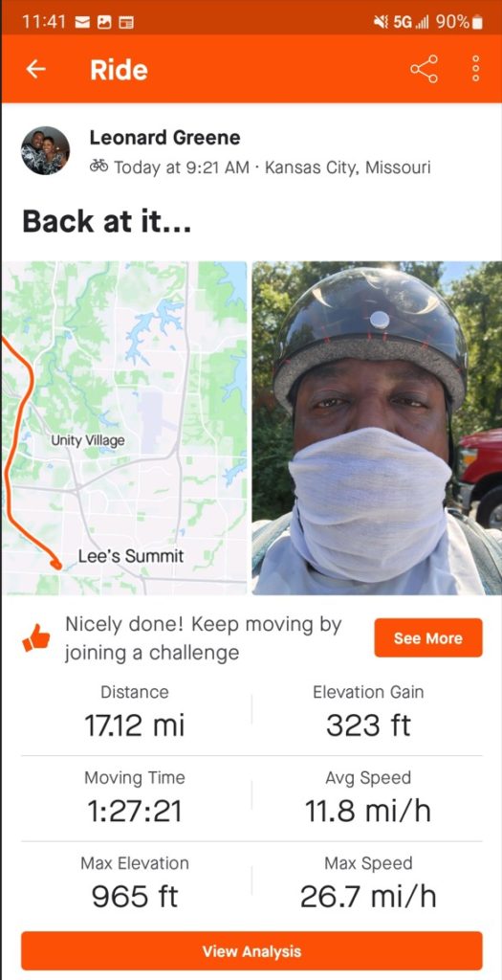Select the Elevation Gain 323 ft stat
This screenshot has width=502, height=980.
[368, 712]
